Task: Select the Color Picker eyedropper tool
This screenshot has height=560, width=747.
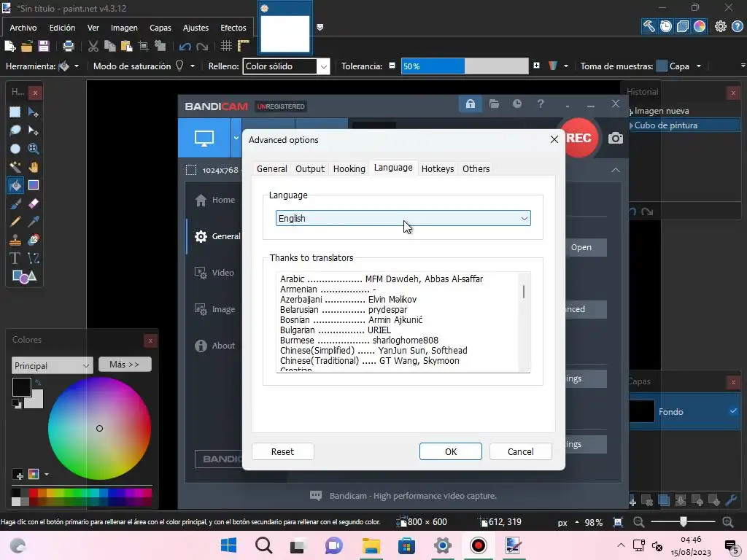Action: [x=33, y=222]
